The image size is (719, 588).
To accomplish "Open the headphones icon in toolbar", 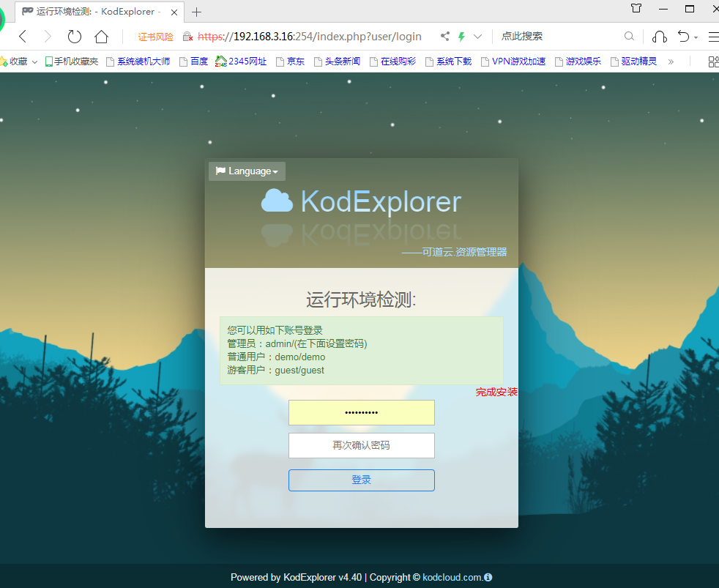I will point(660,36).
